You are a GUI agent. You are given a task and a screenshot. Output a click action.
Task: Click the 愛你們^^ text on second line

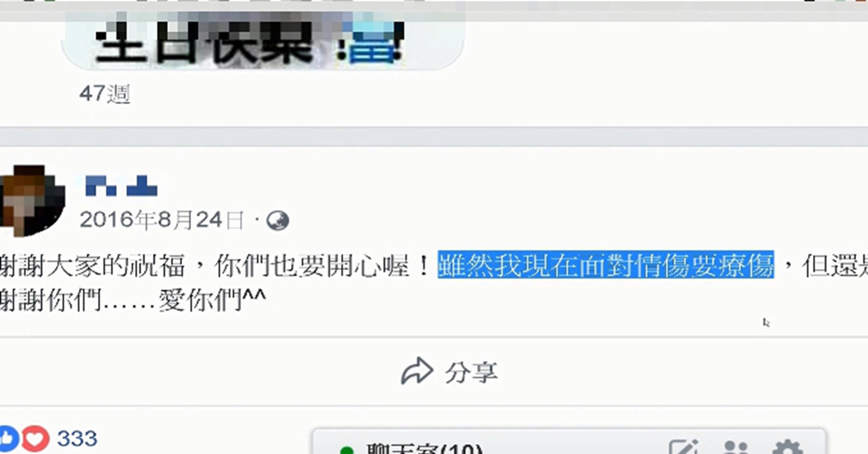coord(212,299)
